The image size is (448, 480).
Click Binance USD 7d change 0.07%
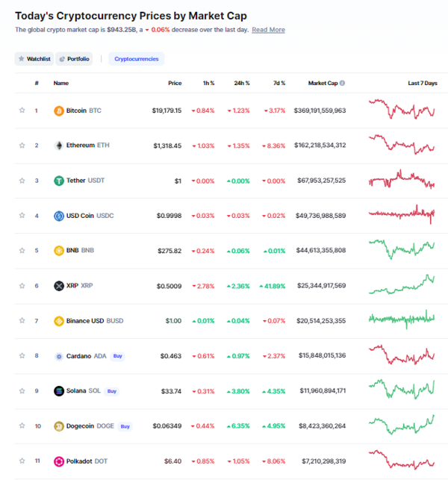[274, 321]
